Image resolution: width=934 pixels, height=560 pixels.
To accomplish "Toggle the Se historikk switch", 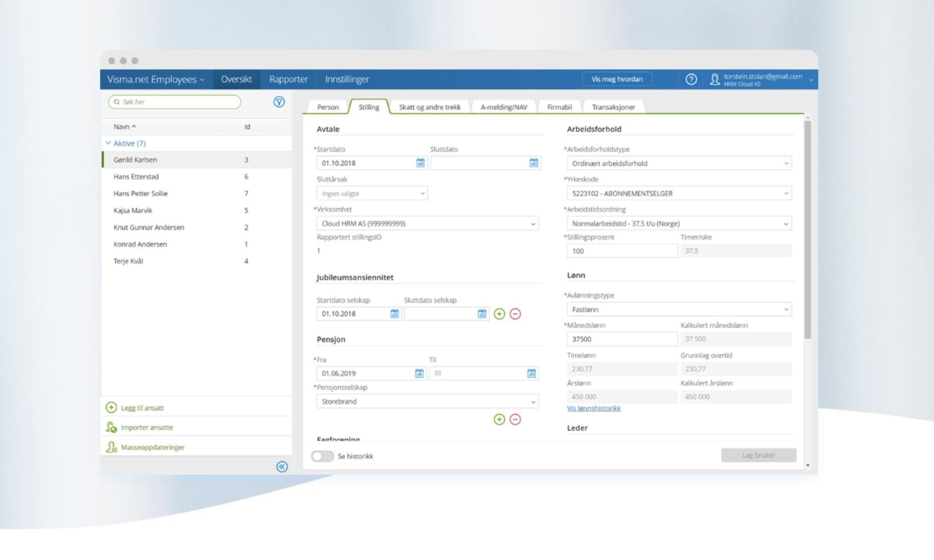I will 323,456.
